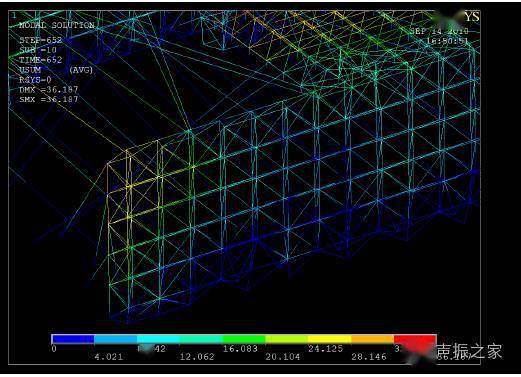Click the window number 1 label
The height and width of the screenshot is (377, 521).
(14, 15)
